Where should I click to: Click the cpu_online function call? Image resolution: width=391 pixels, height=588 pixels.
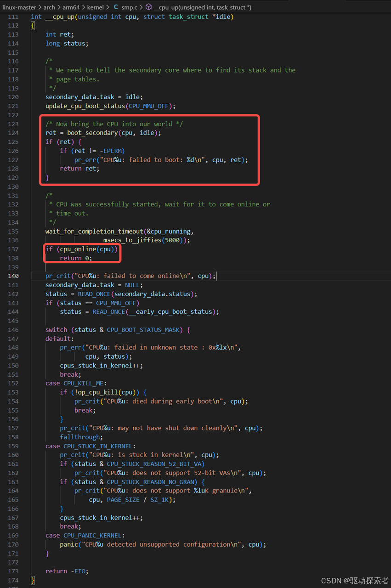78,249
